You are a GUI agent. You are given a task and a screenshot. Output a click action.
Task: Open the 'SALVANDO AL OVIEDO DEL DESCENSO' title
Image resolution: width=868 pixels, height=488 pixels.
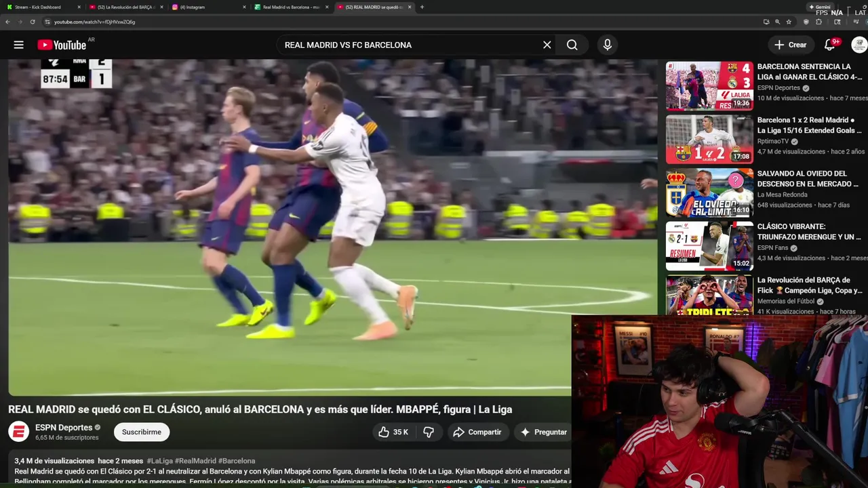pyautogui.click(x=808, y=178)
